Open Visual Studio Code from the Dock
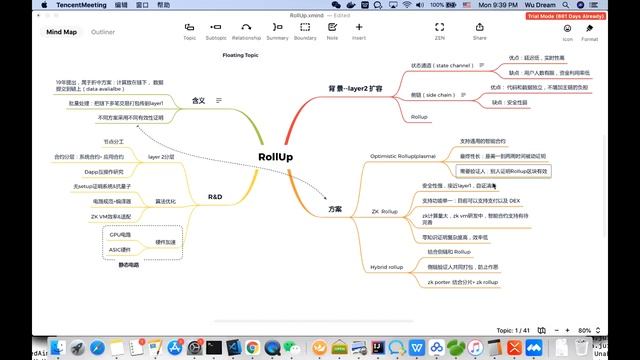 tap(233, 348)
